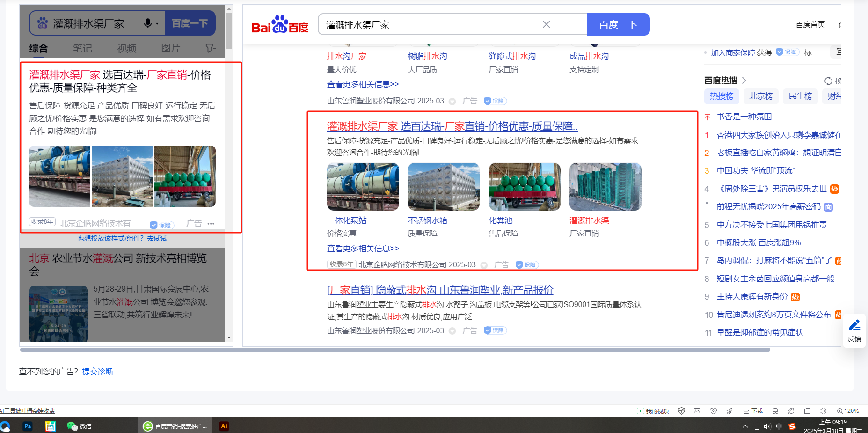Toggle the 中 input language indicator

coord(779,426)
